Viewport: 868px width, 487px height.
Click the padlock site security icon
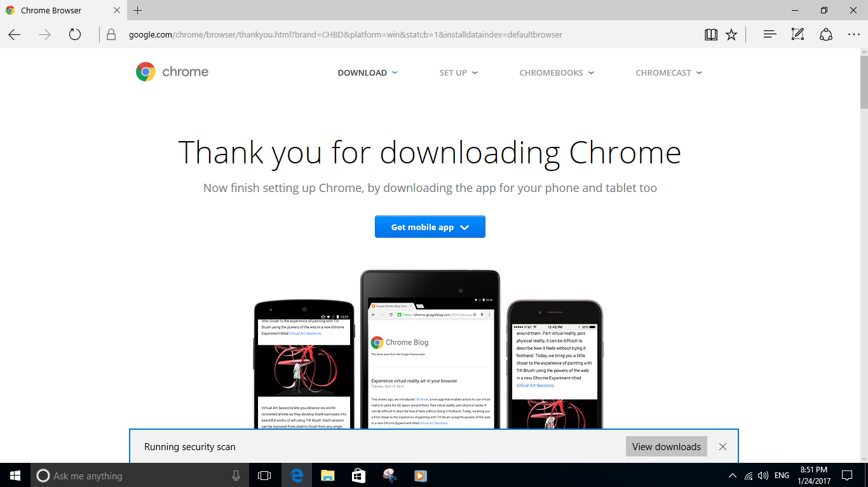(111, 34)
